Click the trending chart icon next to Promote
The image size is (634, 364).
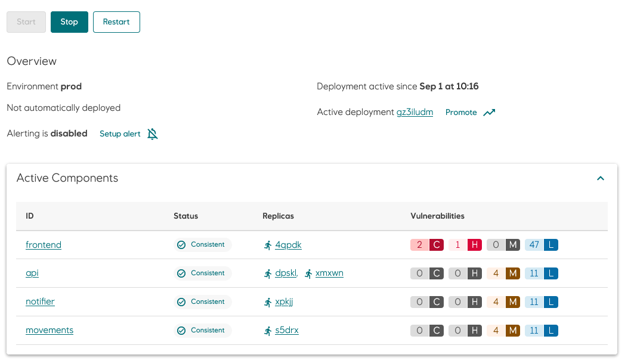(x=489, y=112)
